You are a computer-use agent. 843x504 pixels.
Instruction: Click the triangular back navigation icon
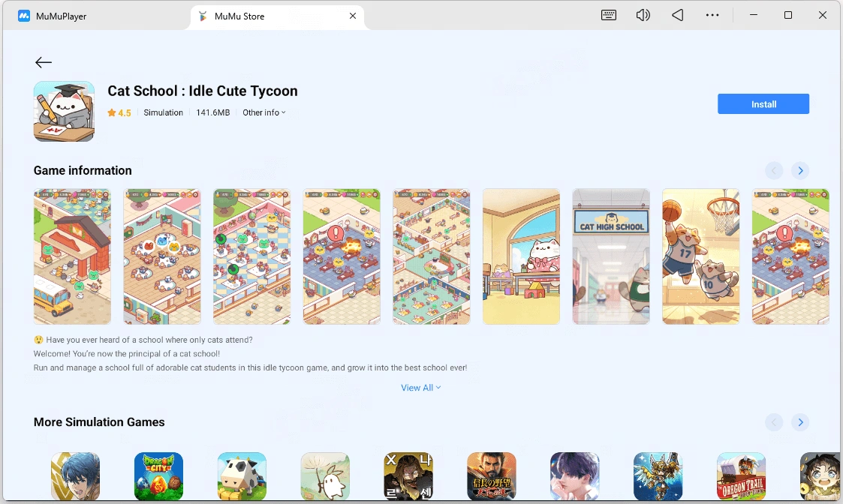pyautogui.click(x=677, y=15)
